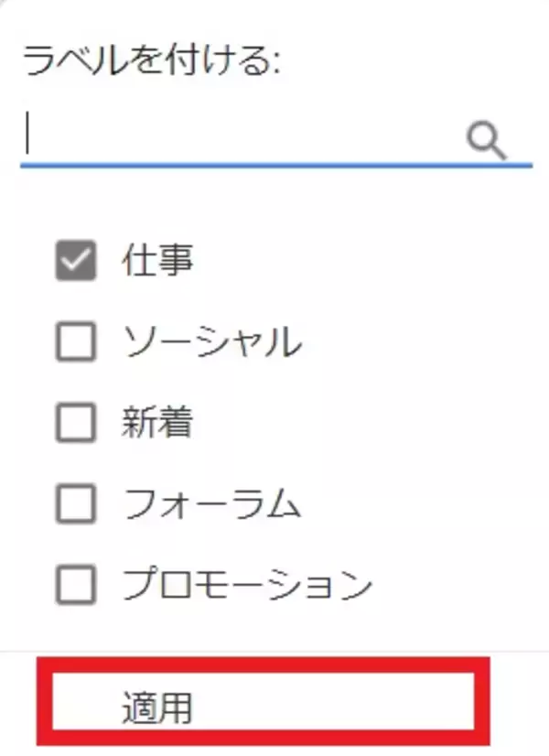Image resolution: width=549 pixels, height=756 pixels.
Task: Choose the ソーシャル label name
Action: click(211, 342)
